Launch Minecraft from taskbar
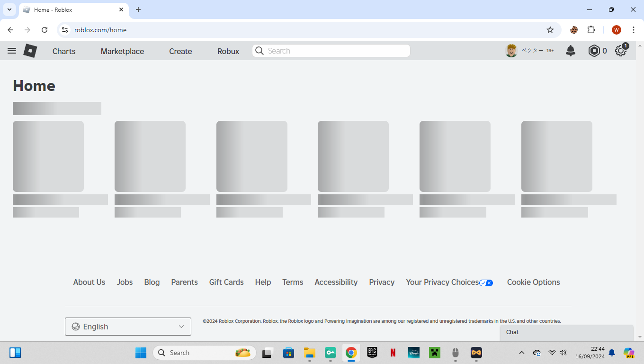The image size is (644, 364). [x=435, y=353]
